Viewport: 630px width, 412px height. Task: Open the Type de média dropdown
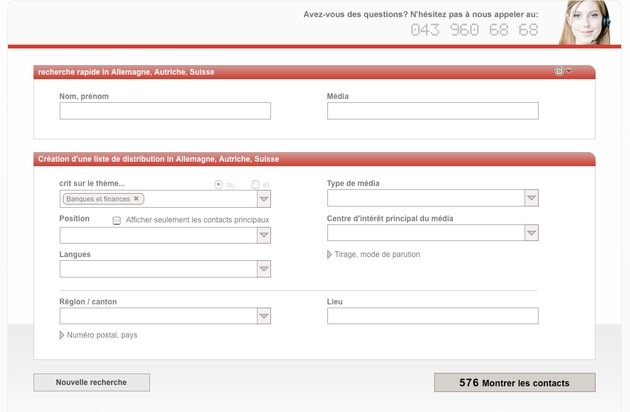click(x=531, y=198)
